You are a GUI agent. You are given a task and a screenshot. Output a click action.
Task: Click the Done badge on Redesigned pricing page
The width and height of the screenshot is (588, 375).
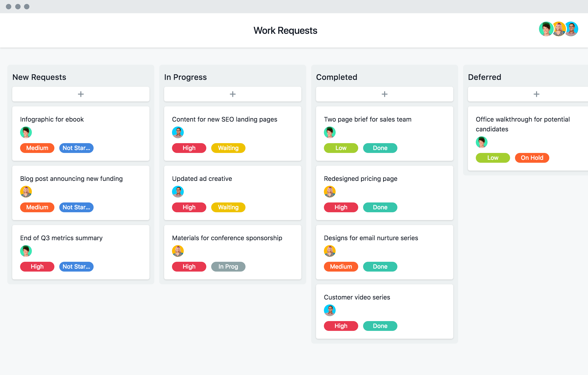pos(380,207)
